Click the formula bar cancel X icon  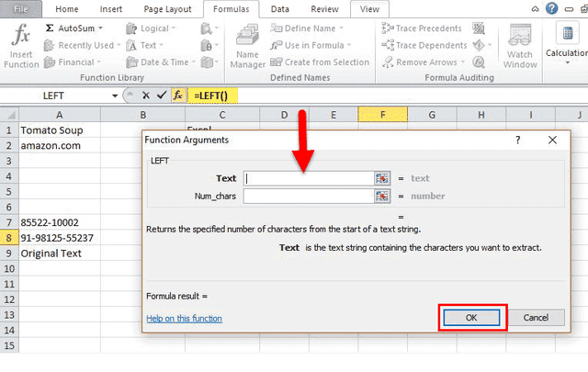pos(147,96)
